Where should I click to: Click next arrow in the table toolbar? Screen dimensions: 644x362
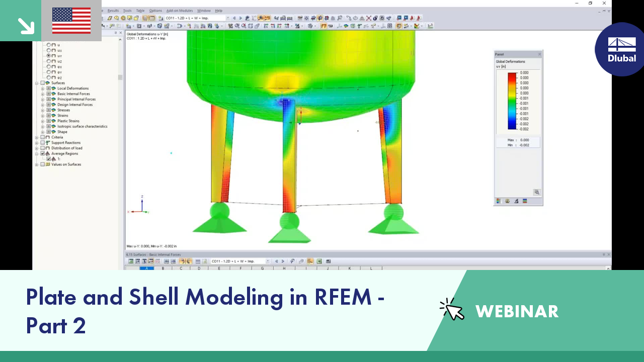point(283,261)
